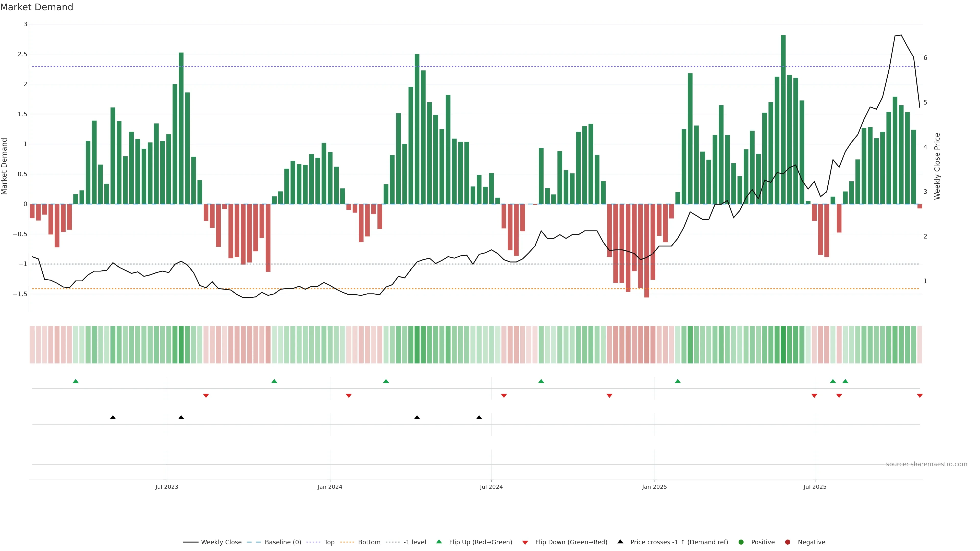Click the black triangle marker just after Jul 2023
The image size is (980, 551).
pos(181,418)
